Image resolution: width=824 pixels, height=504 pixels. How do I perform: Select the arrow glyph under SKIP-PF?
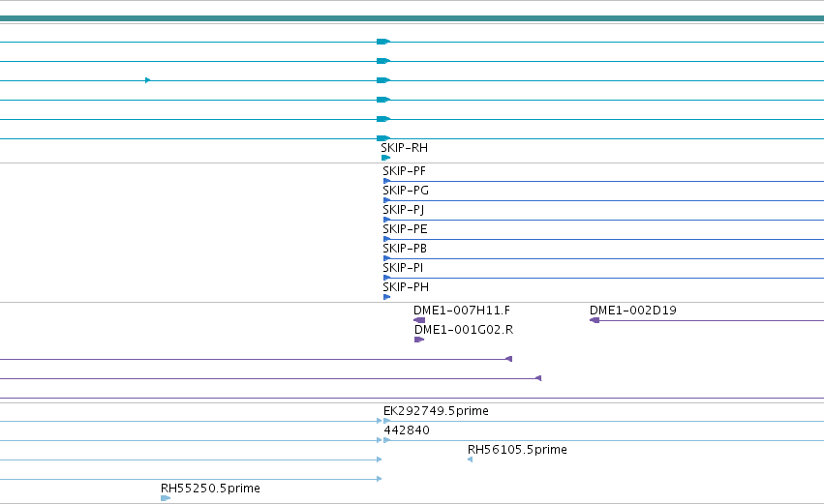386,181
